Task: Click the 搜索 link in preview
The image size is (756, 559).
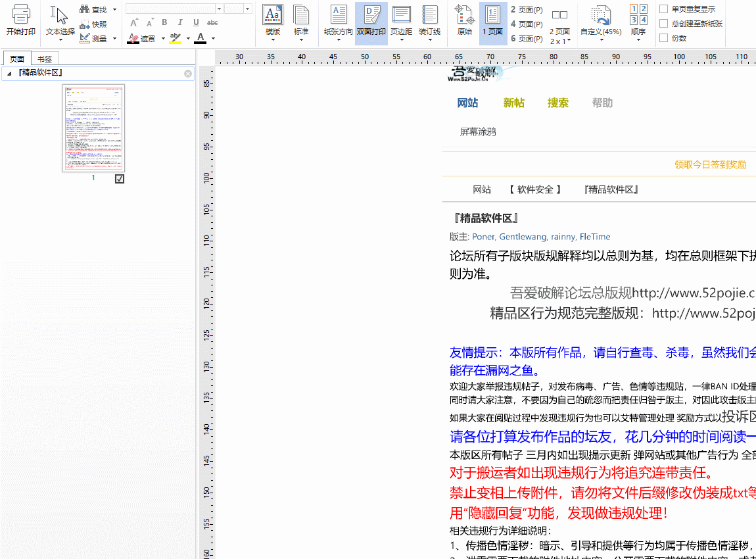Action: pos(558,103)
